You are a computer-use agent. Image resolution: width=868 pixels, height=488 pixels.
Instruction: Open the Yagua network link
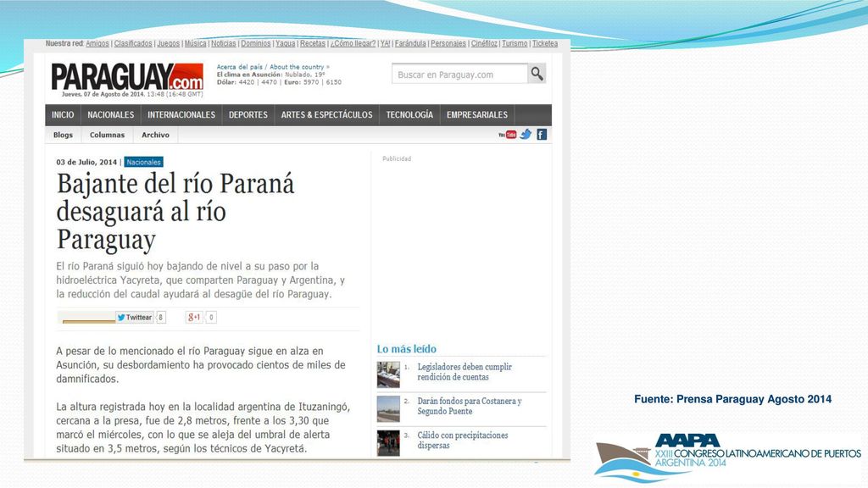click(286, 43)
